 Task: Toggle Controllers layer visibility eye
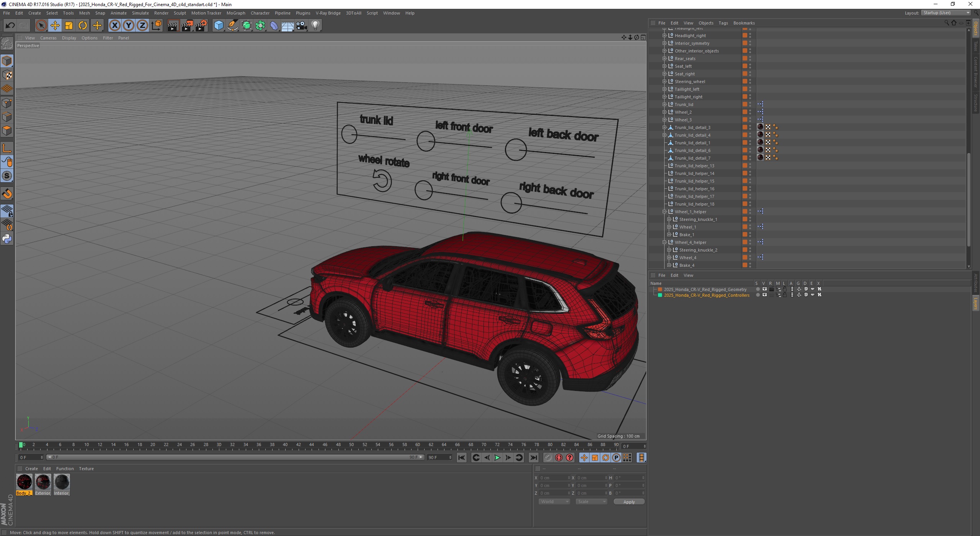click(764, 295)
